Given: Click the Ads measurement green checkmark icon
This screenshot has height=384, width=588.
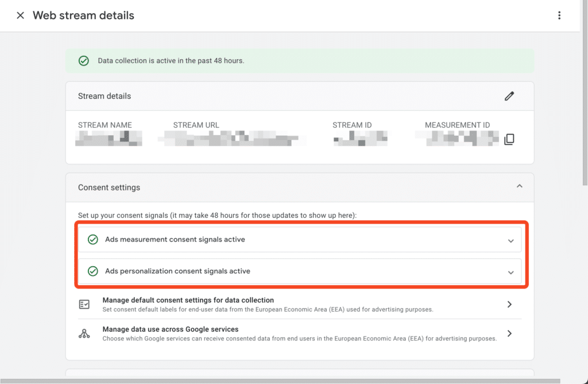Looking at the screenshot, I should pyautogui.click(x=92, y=240).
